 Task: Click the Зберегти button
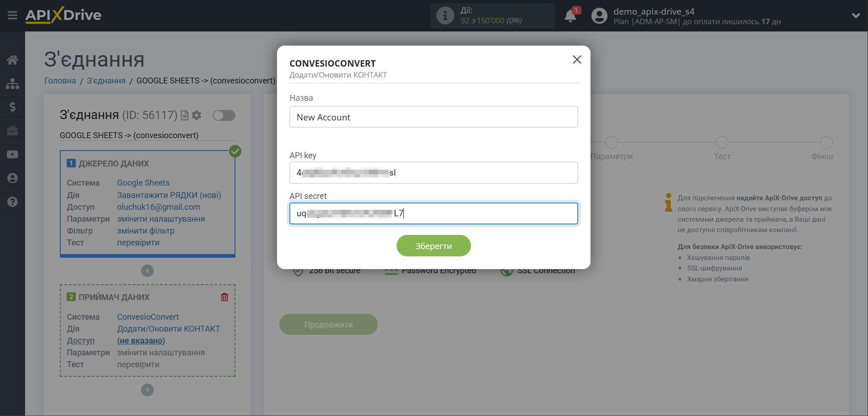pyautogui.click(x=433, y=246)
